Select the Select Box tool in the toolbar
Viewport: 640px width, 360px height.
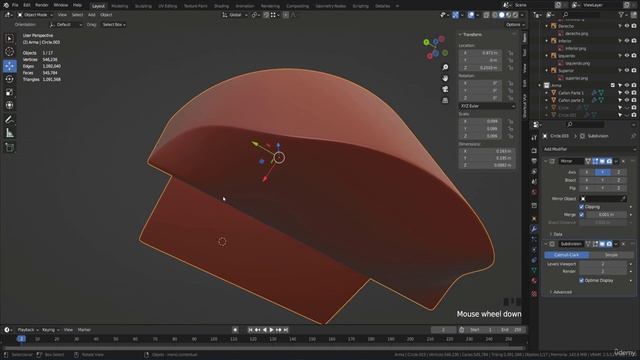point(9,39)
